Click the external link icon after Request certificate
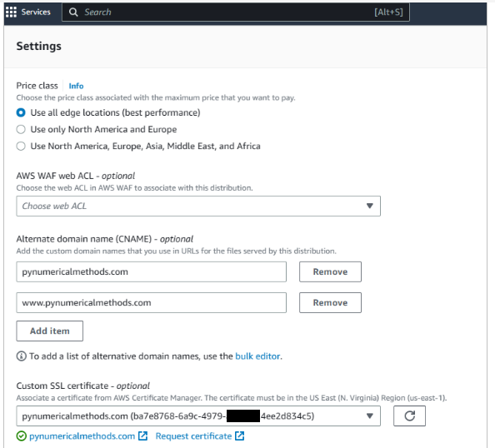 240,436
